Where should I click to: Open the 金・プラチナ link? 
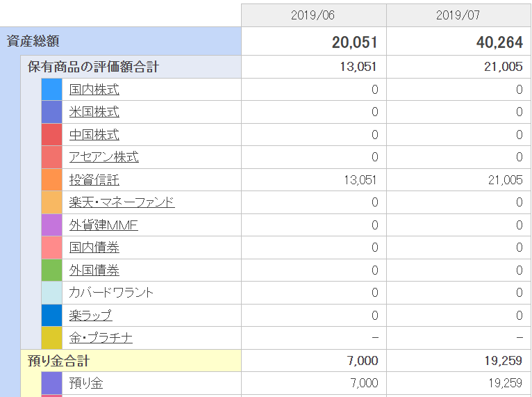pos(101,338)
